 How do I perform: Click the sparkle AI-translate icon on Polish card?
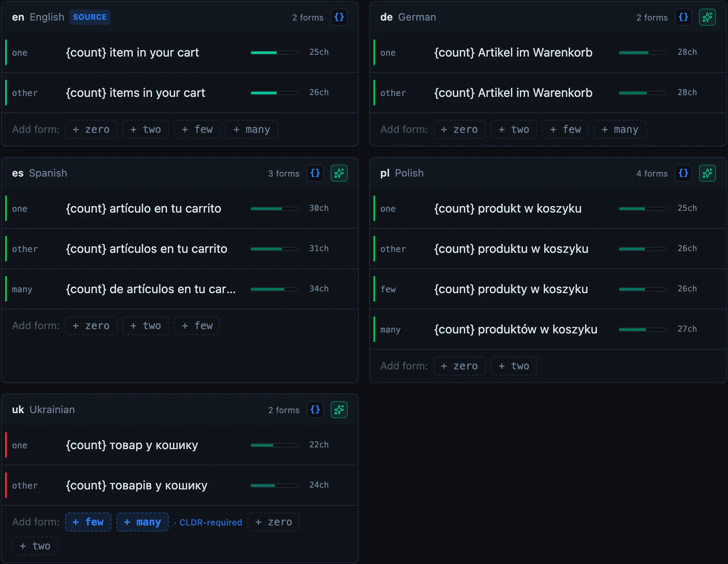[x=707, y=173]
